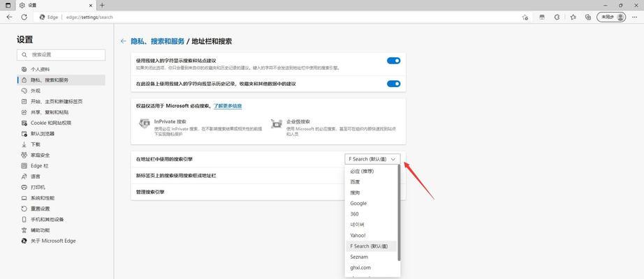Screen dimensions: 644x279
Task: Go back via arrow beside 隐私、搜索和服务
Action: (x=123, y=41)
